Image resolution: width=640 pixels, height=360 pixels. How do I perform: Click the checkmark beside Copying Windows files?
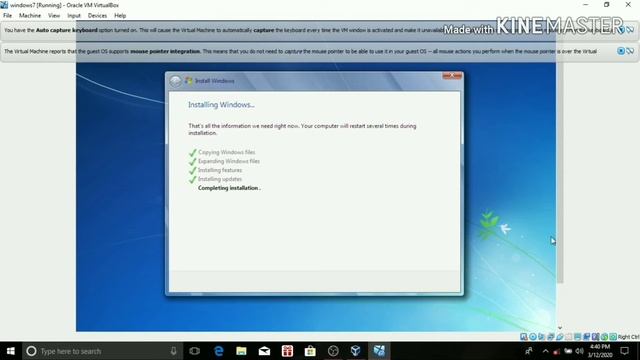coord(193,153)
